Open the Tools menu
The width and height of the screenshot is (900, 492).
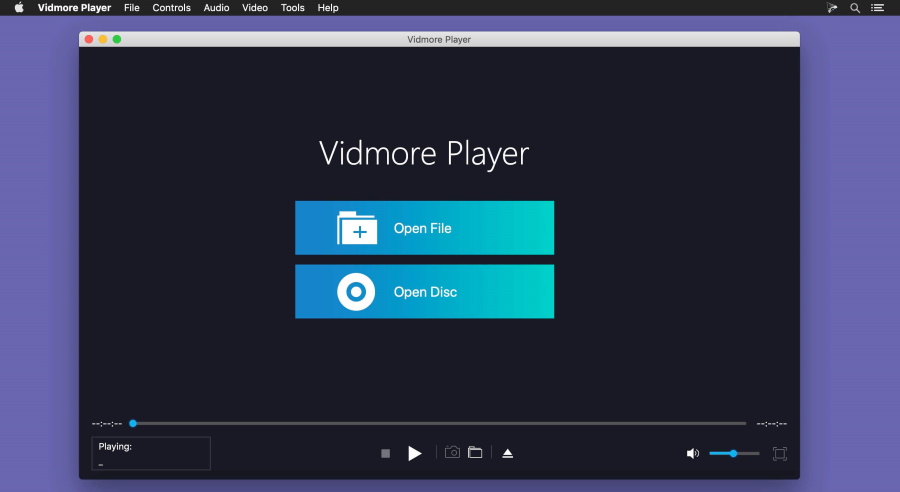click(x=292, y=7)
